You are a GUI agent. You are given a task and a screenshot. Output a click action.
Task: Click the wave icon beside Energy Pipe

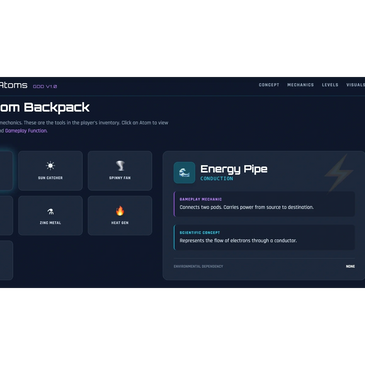tap(184, 173)
